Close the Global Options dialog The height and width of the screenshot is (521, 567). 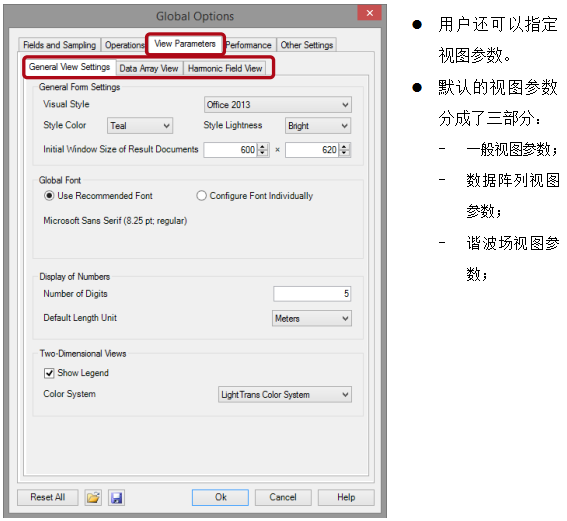pos(369,13)
